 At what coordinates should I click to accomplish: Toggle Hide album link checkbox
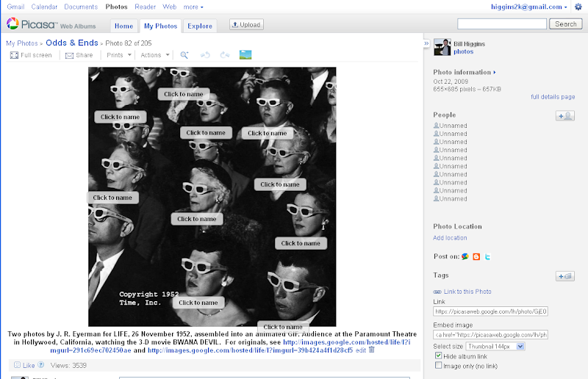click(x=438, y=355)
